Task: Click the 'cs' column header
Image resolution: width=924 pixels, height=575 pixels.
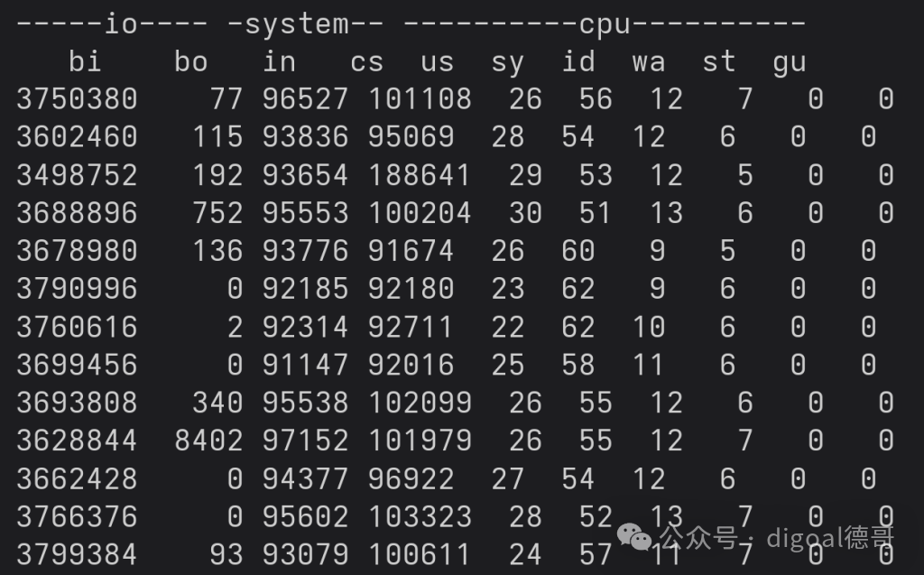Action: click(367, 62)
